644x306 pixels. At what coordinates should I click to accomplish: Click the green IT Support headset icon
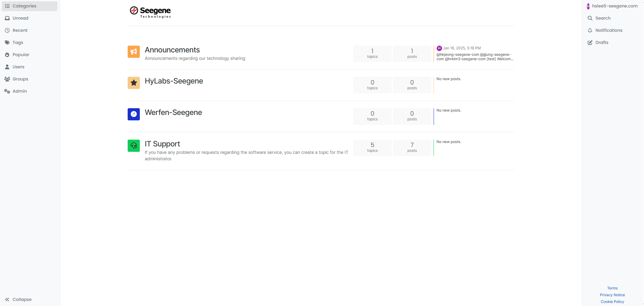(x=134, y=146)
